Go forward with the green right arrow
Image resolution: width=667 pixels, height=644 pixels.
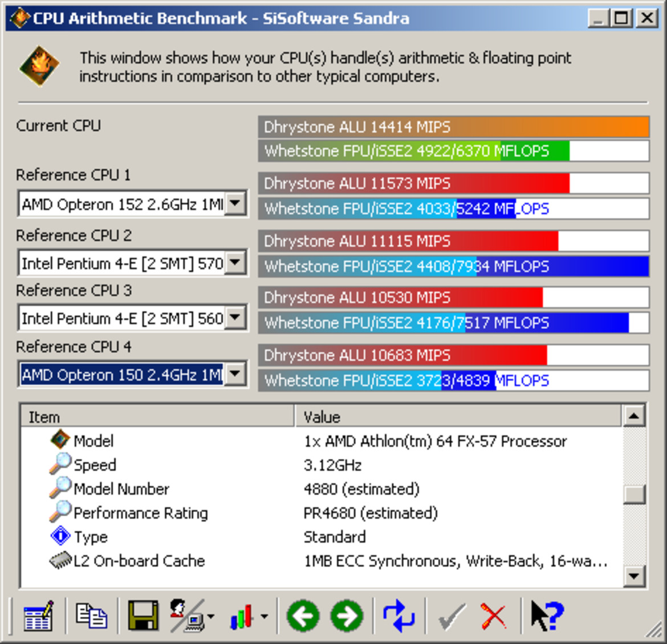click(x=347, y=616)
